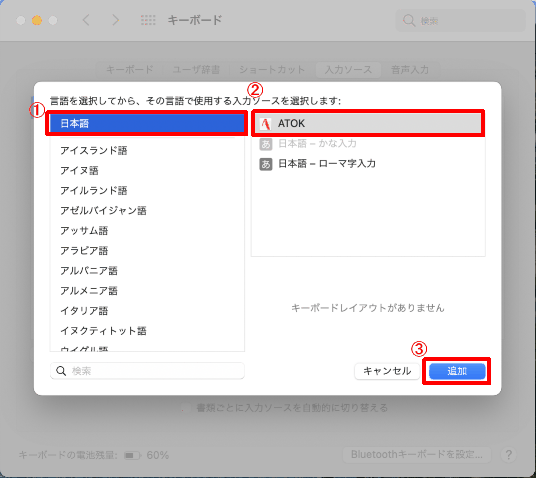Select 日本語 in the language list
The height and width of the screenshot is (478, 536).
(x=147, y=123)
